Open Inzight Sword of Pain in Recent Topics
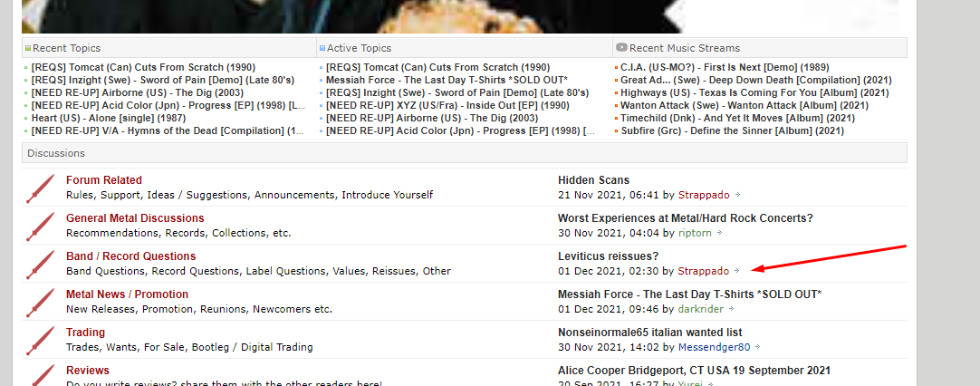 [x=162, y=80]
